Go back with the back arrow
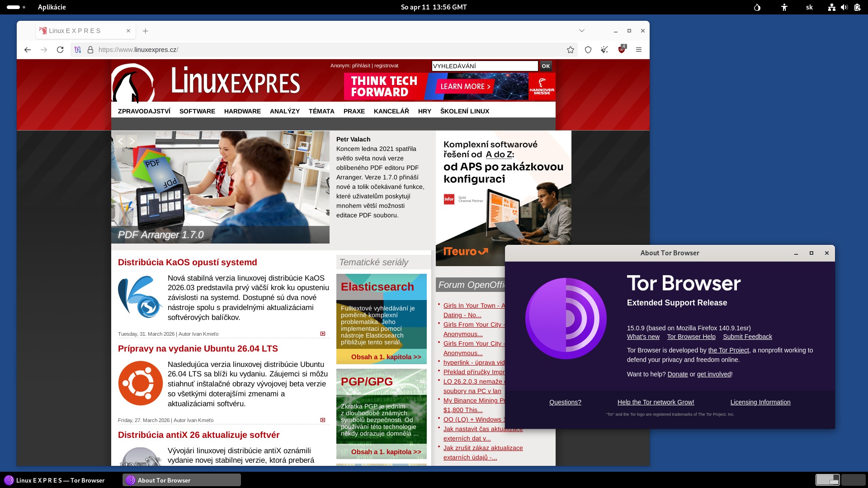Screen dimensions: 868x488 point(28,50)
